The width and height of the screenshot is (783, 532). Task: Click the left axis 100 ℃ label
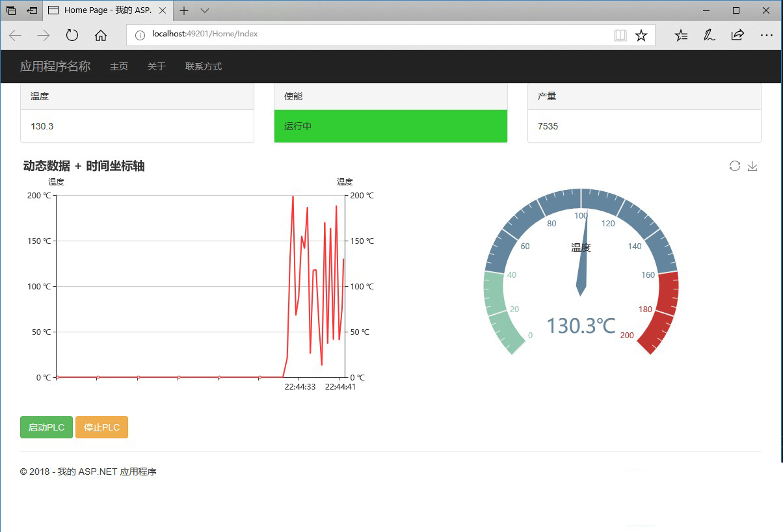tap(38, 286)
